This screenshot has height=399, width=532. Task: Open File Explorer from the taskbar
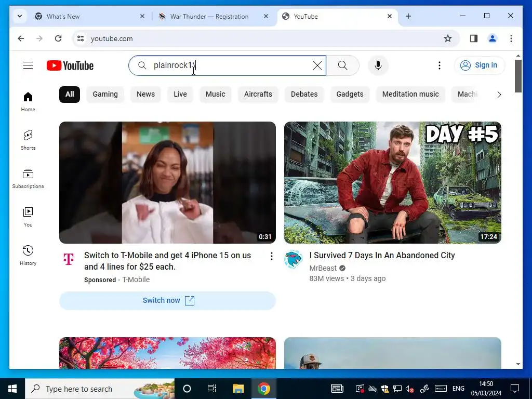(238, 389)
